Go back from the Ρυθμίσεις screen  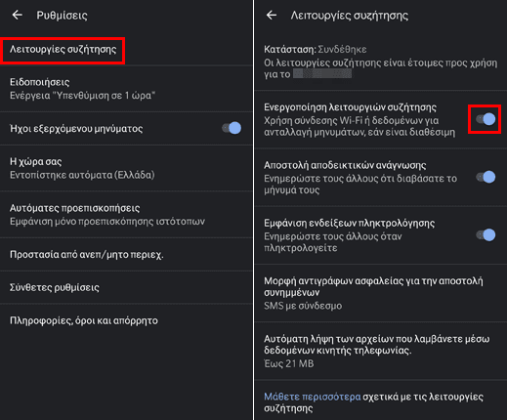pyautogui.click(x=17, y=15)
